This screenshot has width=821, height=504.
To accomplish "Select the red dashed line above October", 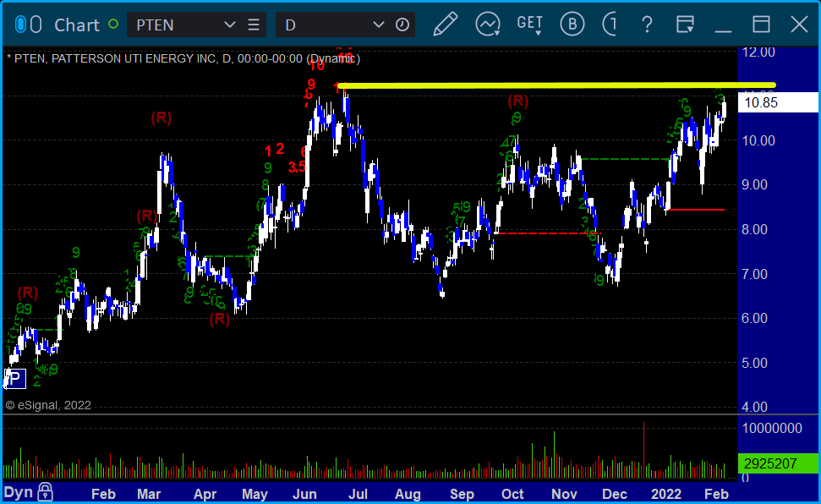I will click(548, 233).
